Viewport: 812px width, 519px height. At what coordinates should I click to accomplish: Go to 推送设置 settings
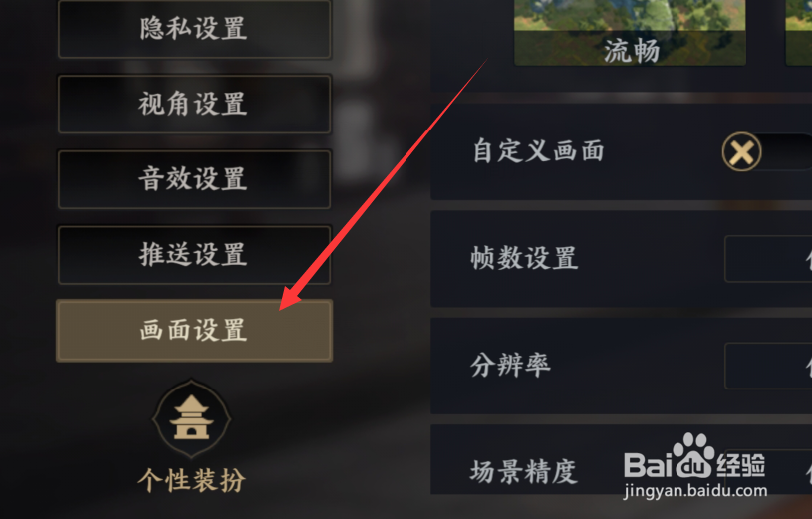(194, 255)
